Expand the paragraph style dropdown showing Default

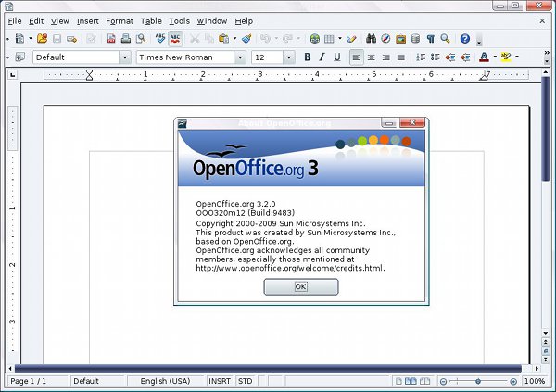coord(125,57)
